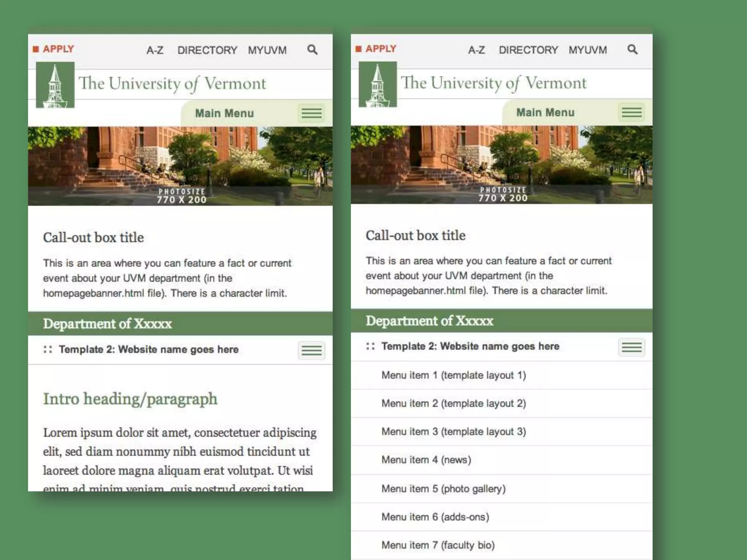
Task: Open A-Z index in left mockup
Action: coord(155,50)
